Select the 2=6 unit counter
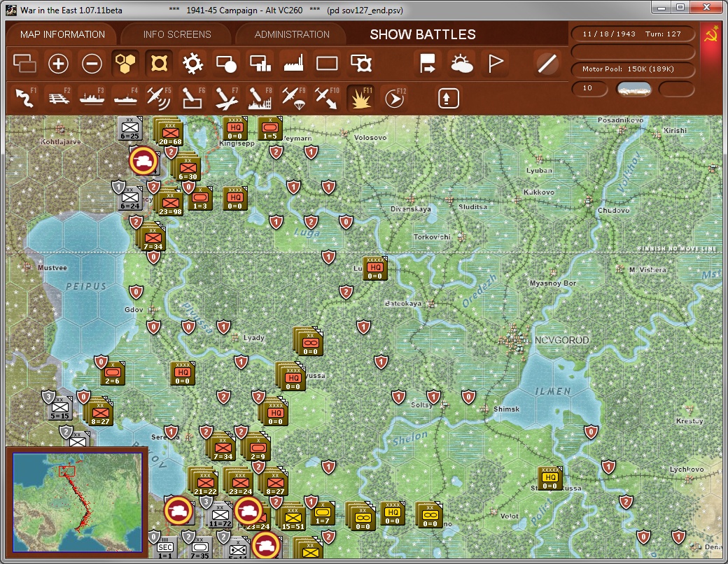This screenshot has height=564, width=728. (x=113, y=373)
